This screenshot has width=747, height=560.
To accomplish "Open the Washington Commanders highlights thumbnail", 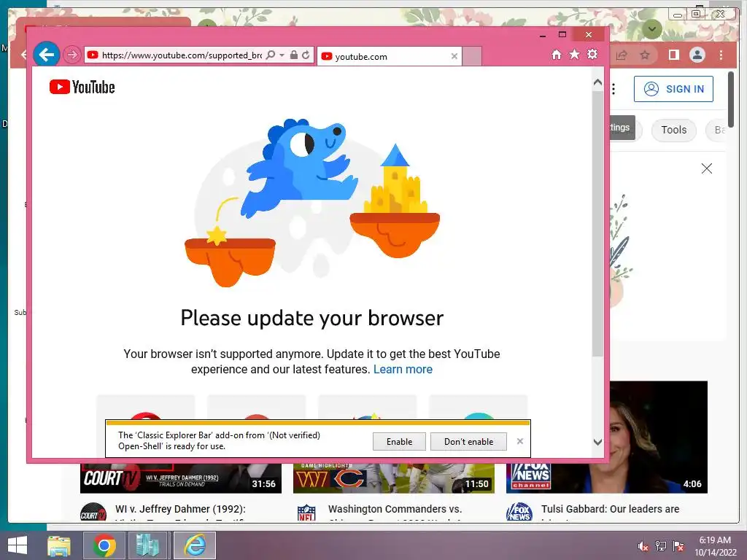I will (393, 478).
